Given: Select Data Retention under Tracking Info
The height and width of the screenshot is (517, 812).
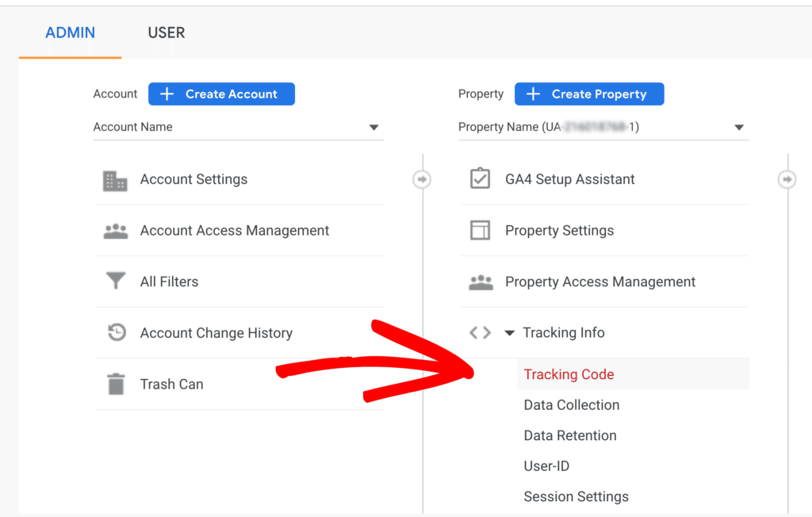Looking at the screenshot, I should [x=569, y=435].
